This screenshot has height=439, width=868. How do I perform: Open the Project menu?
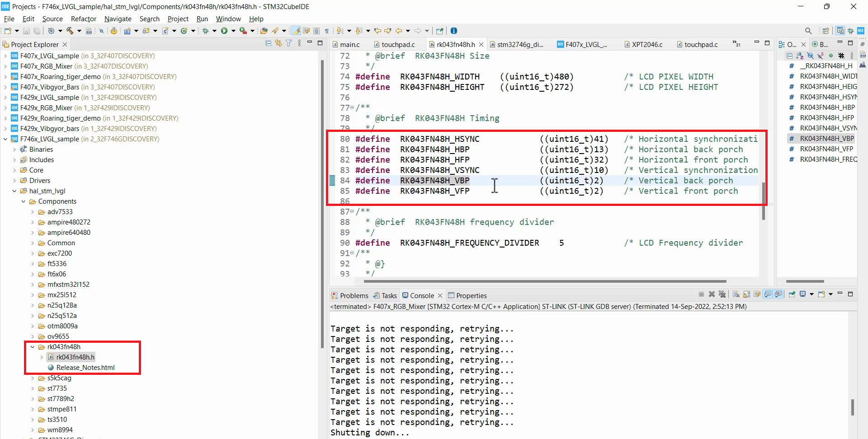pyautogui.click(x=178, y=19)
